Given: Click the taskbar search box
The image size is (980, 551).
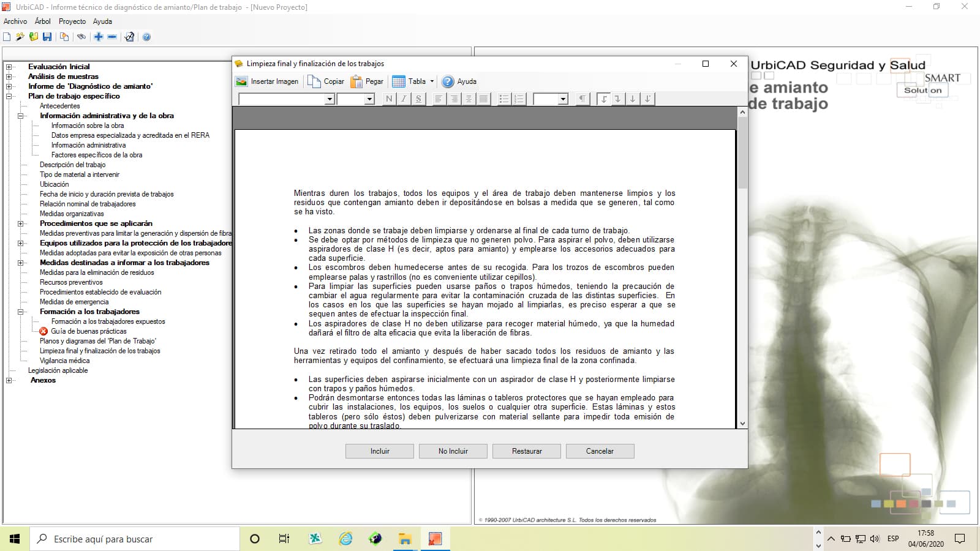Looking at the screenshot, I should tap(135, 539).
